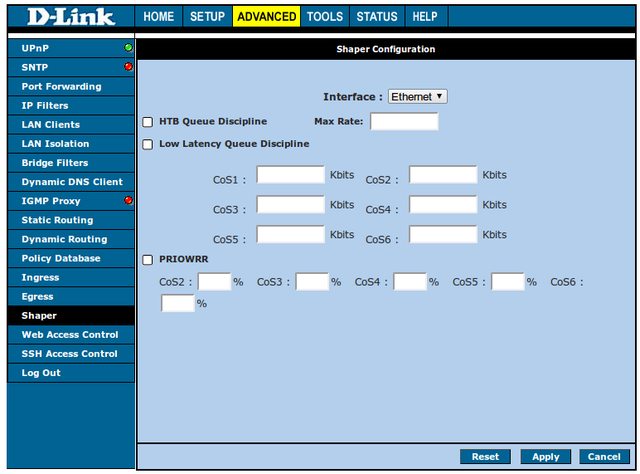Click the Shaper Configuration heading
The height and width of the screenshot is (474, 640).
pos(386,49)
